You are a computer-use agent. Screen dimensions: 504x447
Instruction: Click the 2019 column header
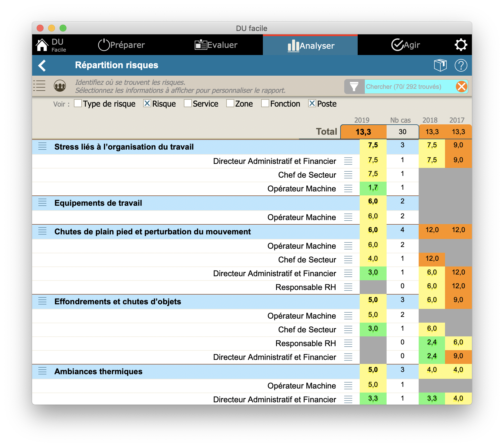click(x=362, y=120)
